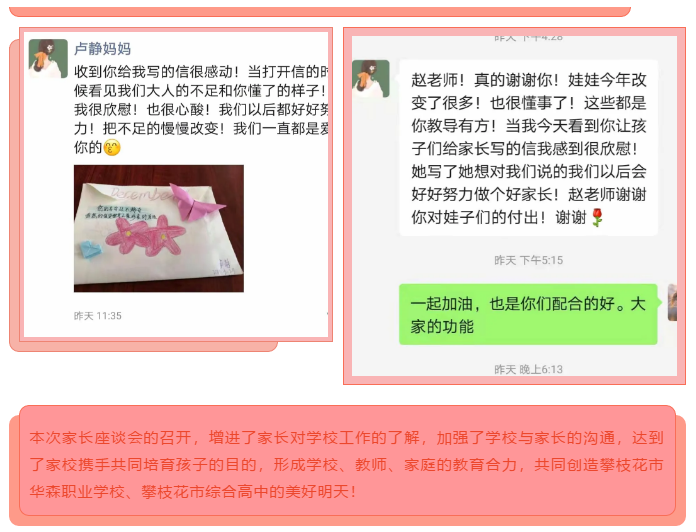Click the timestamp 昨天 下午5:15

pos(528,260)
